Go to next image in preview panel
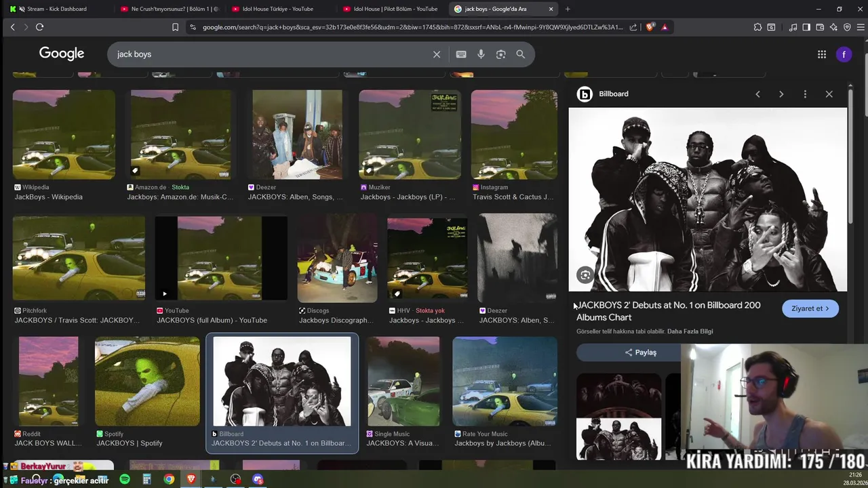Viewport: 868px width, 488px height. pyautogui.click(x=781, y=94)
